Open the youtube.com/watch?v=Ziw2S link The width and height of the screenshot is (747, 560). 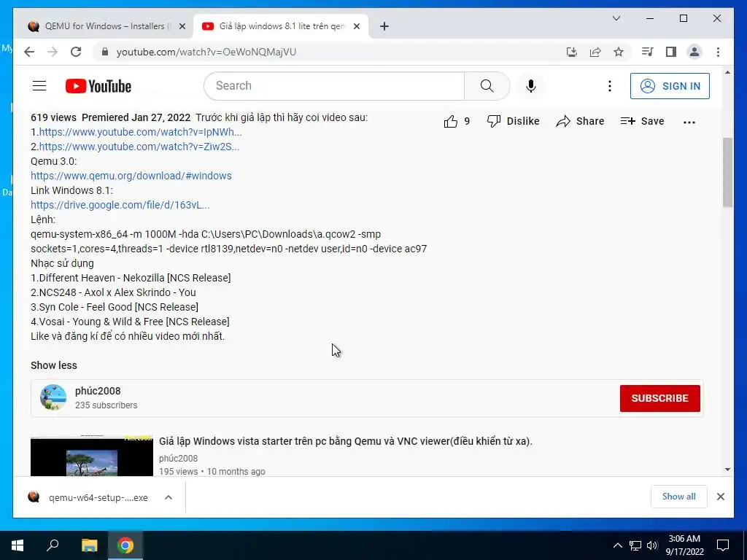[x=139, y=147]
